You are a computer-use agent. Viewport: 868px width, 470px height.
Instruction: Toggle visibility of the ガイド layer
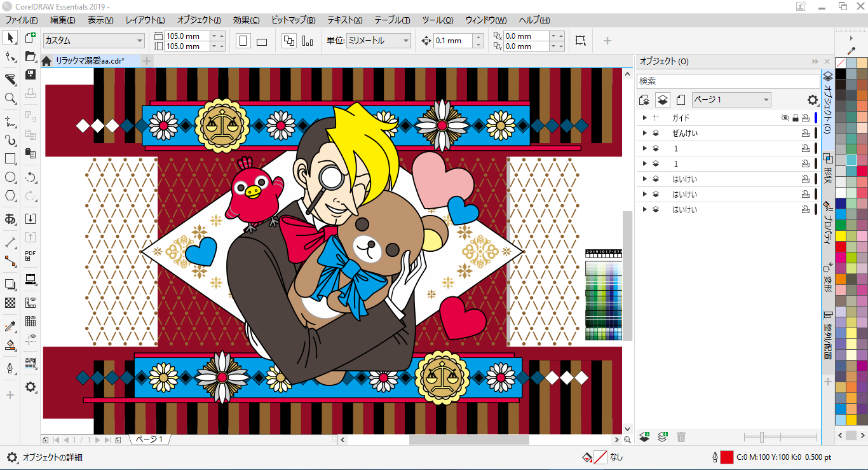pos(785,118)
